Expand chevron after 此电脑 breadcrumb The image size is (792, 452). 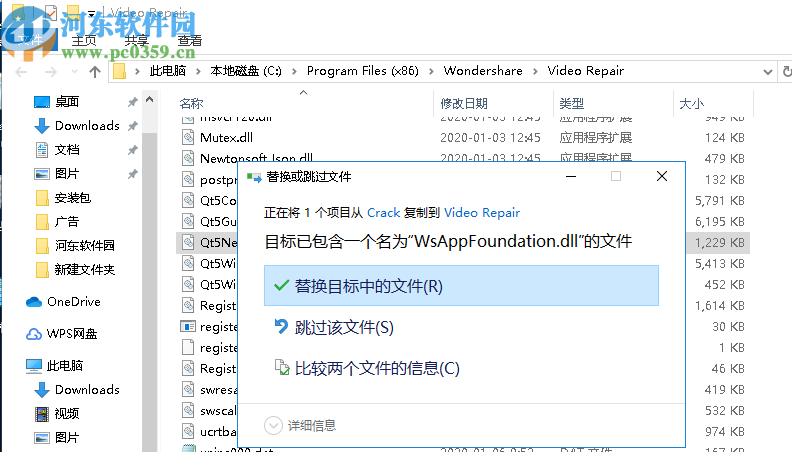199,72
